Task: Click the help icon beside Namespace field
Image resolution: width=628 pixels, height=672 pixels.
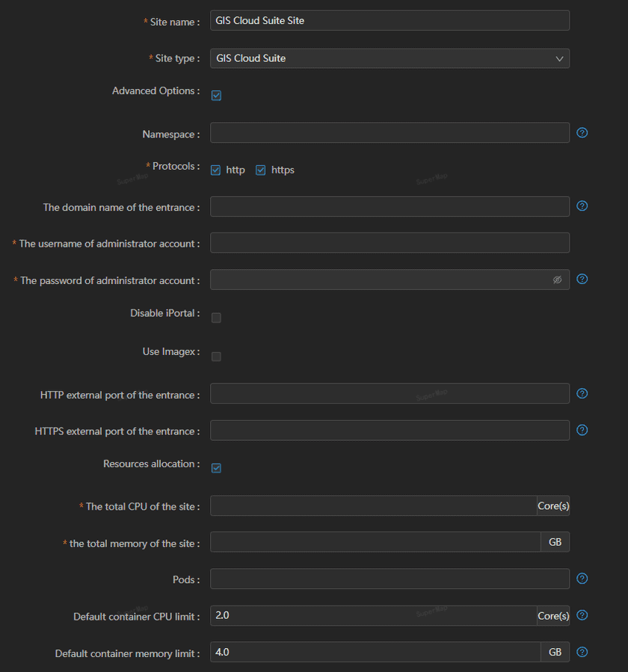Action: [582, 133]
